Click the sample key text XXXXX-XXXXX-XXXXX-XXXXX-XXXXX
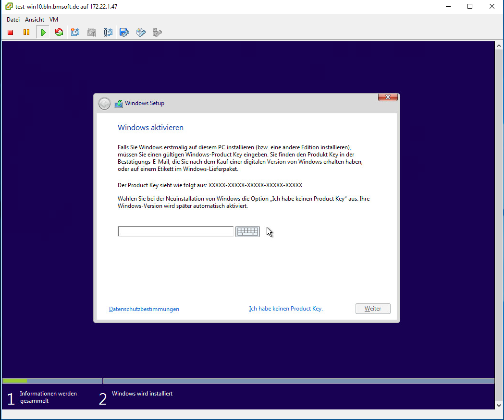This screenshot has width=504, height=420. coord(255,185)
